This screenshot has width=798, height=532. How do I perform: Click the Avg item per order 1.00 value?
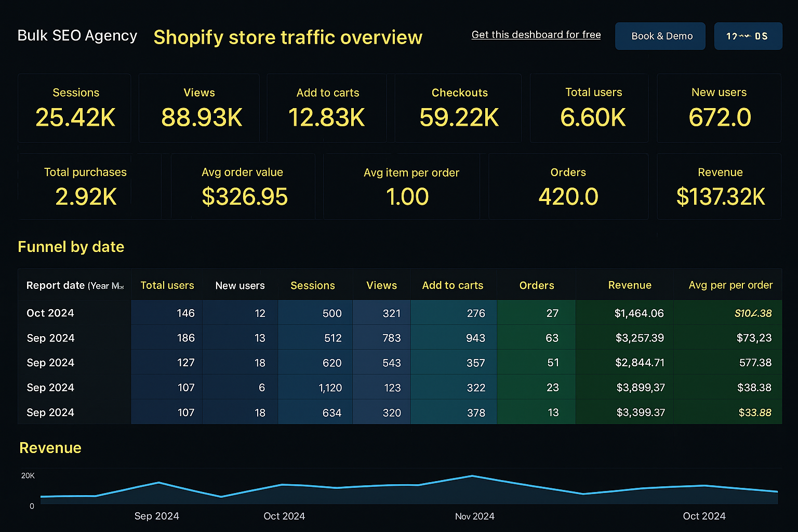coord(407,196)
